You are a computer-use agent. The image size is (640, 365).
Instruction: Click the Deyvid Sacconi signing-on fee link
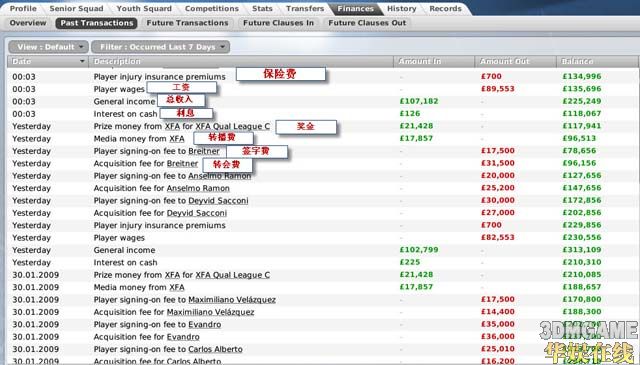(x=218, y=200)
